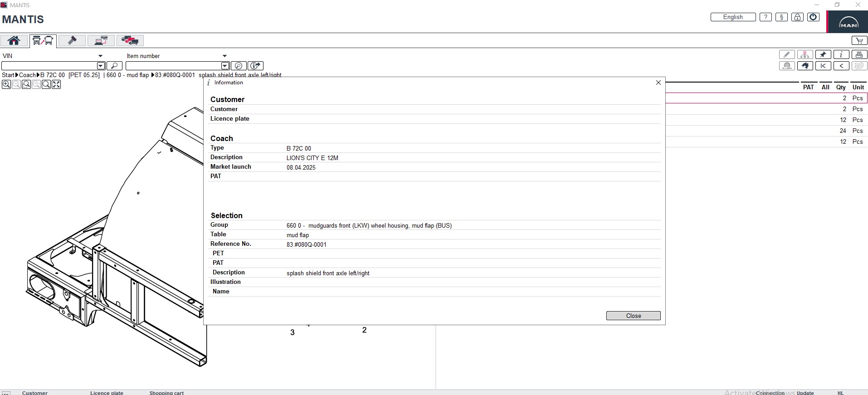The width and height of the screenshot is (868, 395).
Task: Click the Item number input field
Action: [x=173, y=66]
